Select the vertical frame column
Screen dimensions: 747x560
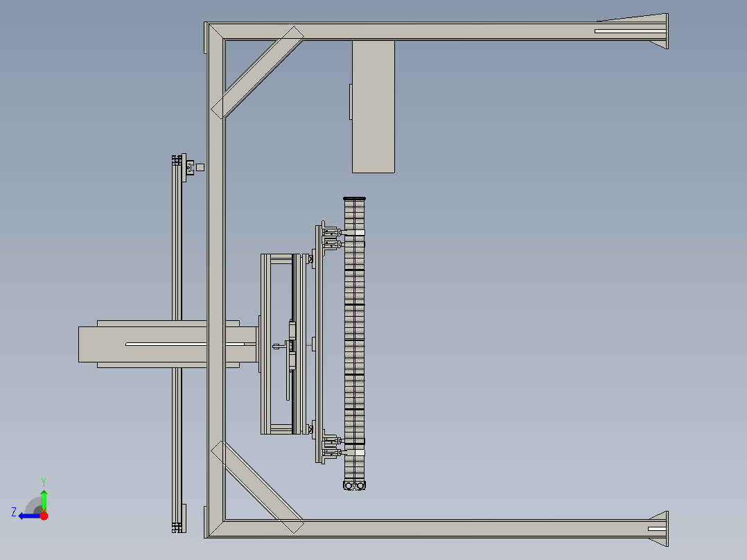coord(216,280)
